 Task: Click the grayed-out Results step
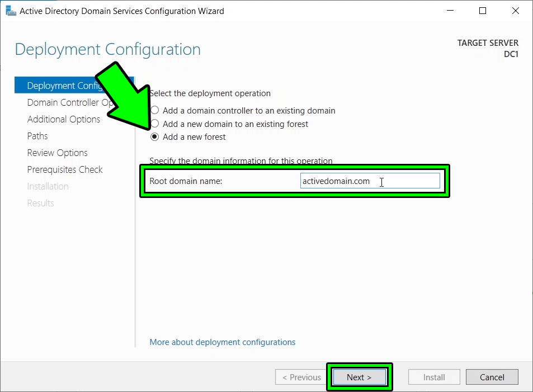[40, 203]
